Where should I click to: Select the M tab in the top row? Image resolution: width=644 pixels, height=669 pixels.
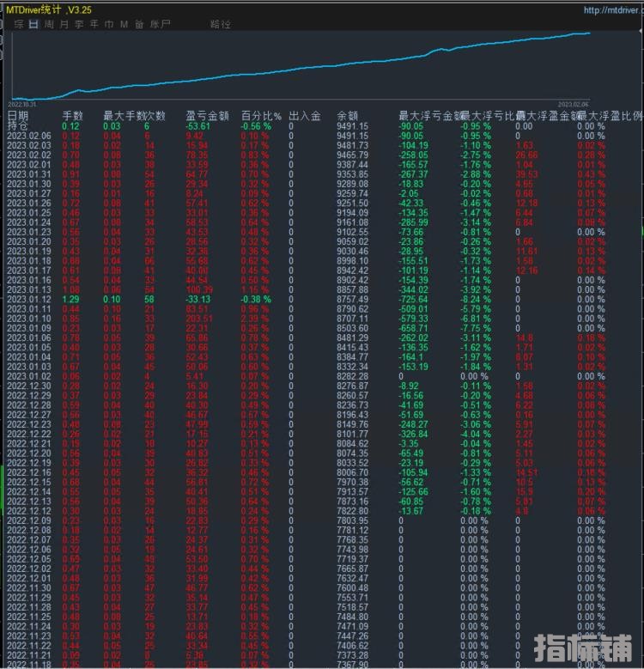tap(124, 25)
